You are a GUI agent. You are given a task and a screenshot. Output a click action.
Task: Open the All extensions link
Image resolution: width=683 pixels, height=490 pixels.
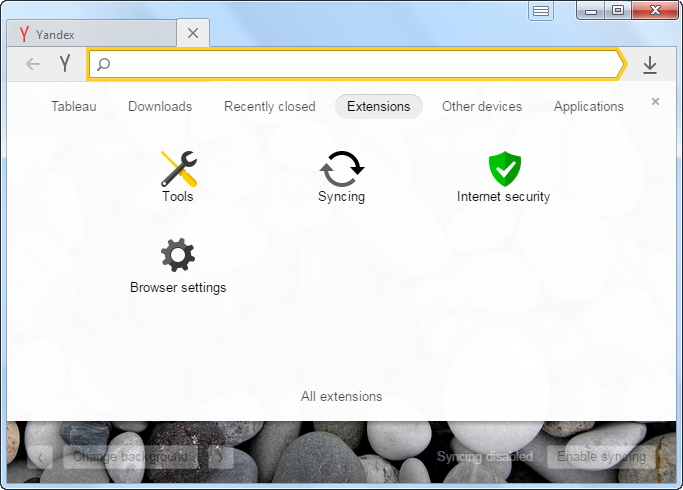click(342, 396)
